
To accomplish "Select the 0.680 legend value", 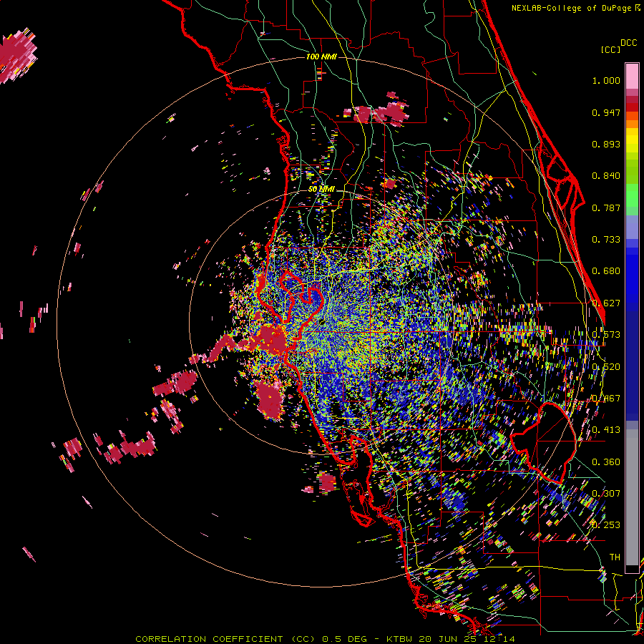I will coord(606,271).
